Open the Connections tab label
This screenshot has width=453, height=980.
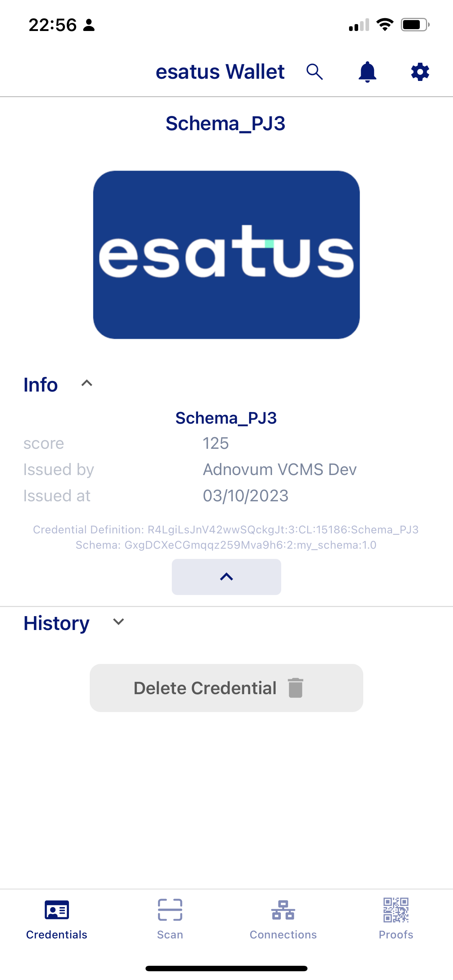(x=283, y=935)
